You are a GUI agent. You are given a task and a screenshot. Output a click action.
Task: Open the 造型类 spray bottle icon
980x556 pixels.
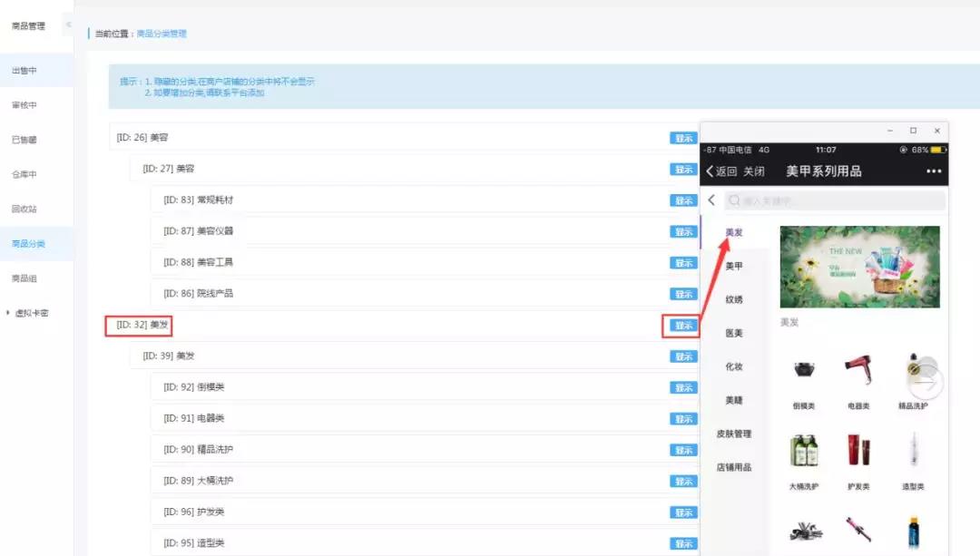[x=912, y=451]
